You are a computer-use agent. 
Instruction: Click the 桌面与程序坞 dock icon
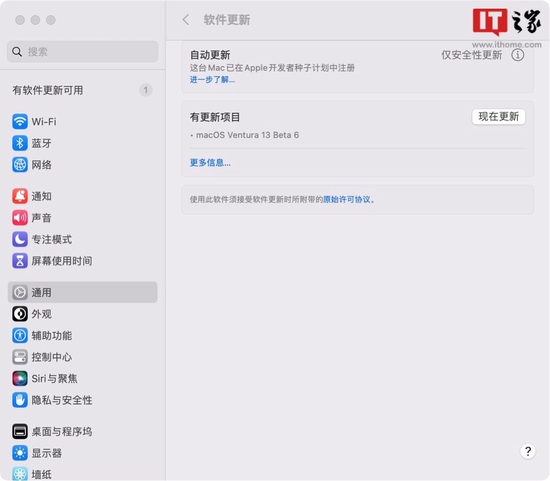click(20, 432)
